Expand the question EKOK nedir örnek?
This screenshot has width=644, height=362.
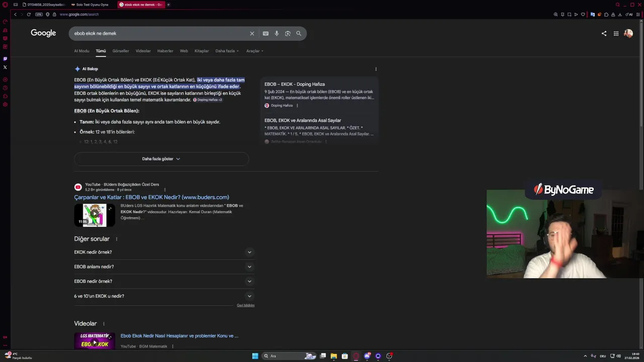click(x=164, y=252)
